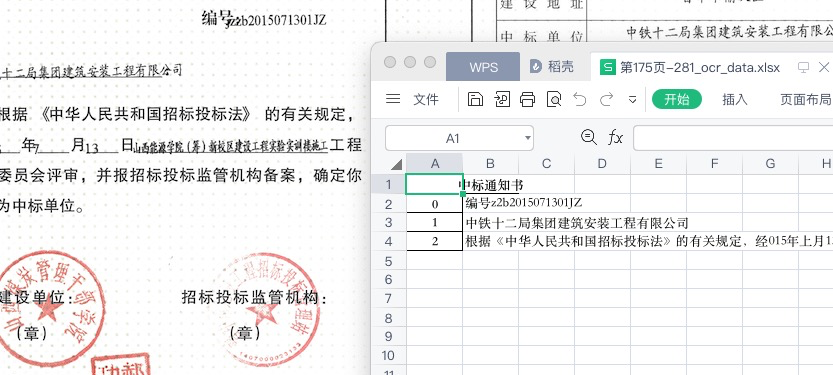Undo the last action
833x375 pixels.
point(580,99)
